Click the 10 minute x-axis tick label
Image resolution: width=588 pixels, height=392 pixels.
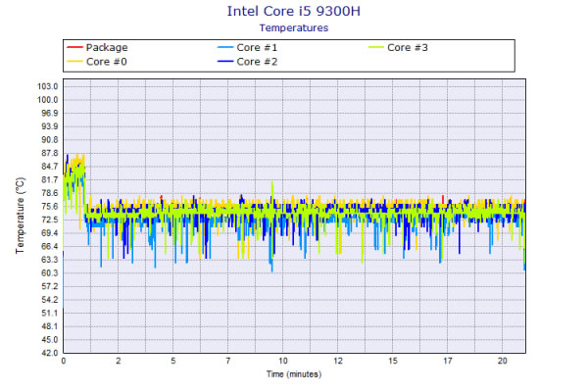click(x=283, y=361)
